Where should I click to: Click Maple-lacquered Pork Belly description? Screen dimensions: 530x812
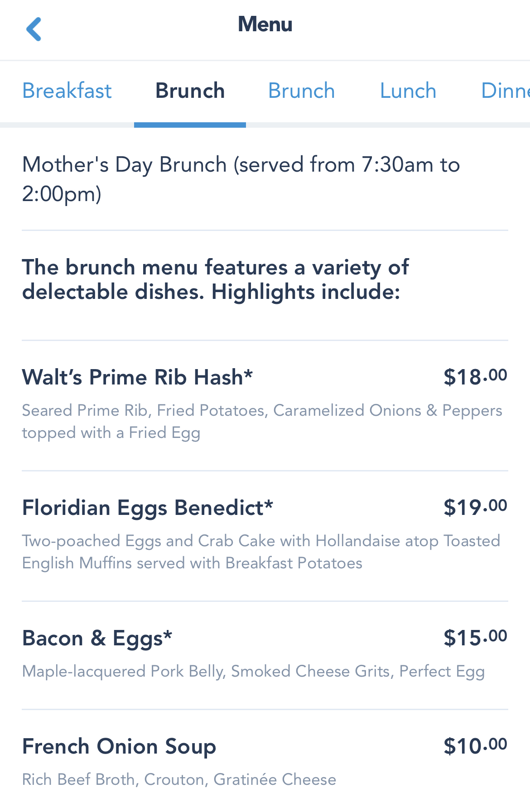pos(253,671)
